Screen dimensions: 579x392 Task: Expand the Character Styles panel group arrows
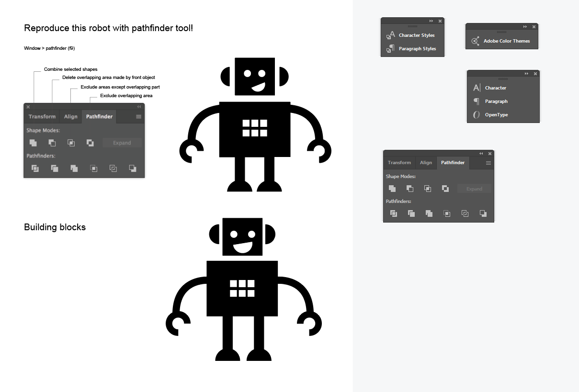(x=431, y=21)
